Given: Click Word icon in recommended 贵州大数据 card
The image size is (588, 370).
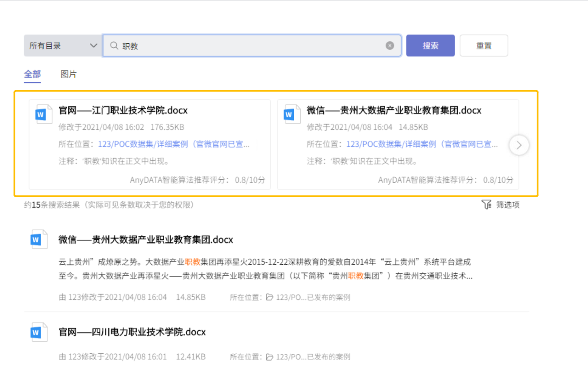Looking at the screenshot, I should [291, 114].
